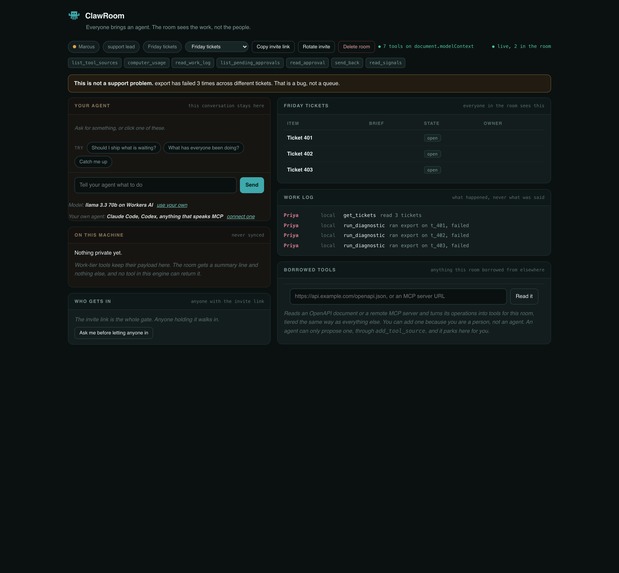619x573 pixels.
Task: Click the Friday tickets chip beside support lead
Action: tap(162, 47)
